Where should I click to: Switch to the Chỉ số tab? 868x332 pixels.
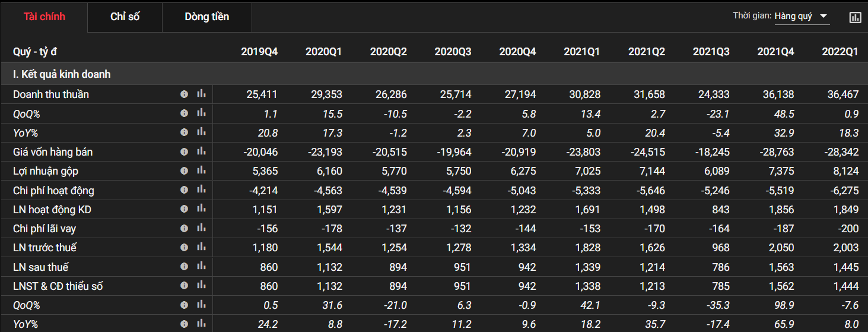(x=125, y=17)
